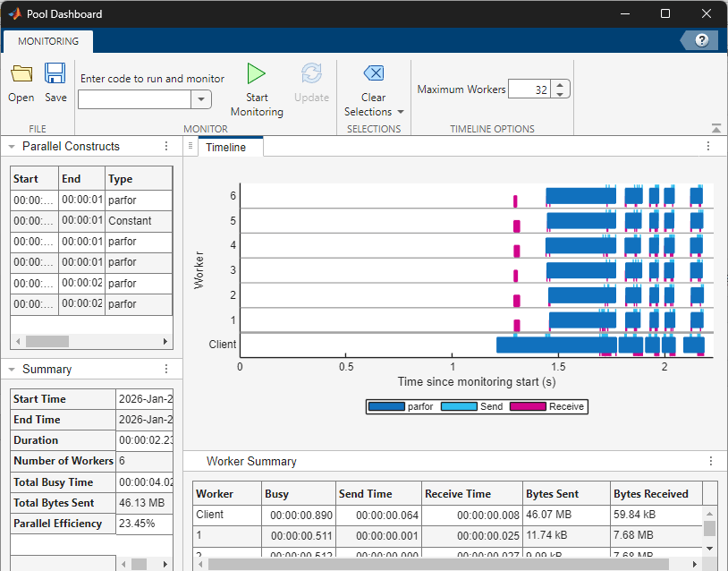Click the Number of Workers value 6
The height and width of the screenshot is (571, 728).
[x=144, y=461]
